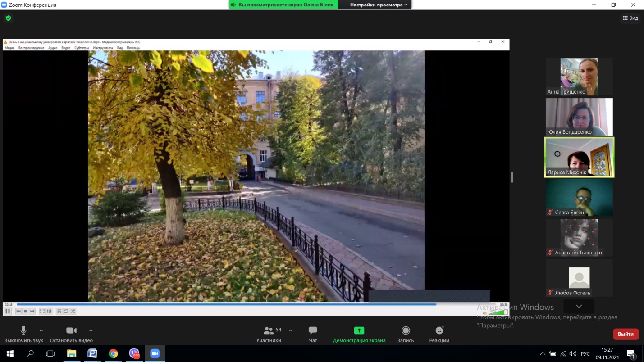Select Лариса Михонік video thumbnail

(x=579, y=157)
